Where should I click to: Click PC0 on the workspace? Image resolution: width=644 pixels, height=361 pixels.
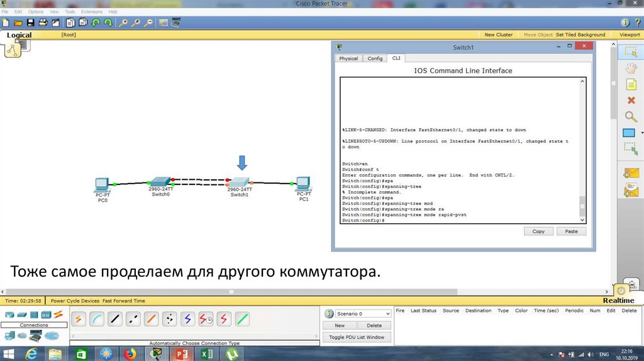click(x=103, y=186)
